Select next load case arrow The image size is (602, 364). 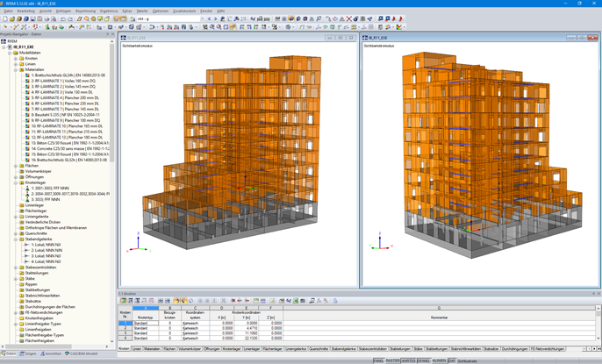point(215,18)
